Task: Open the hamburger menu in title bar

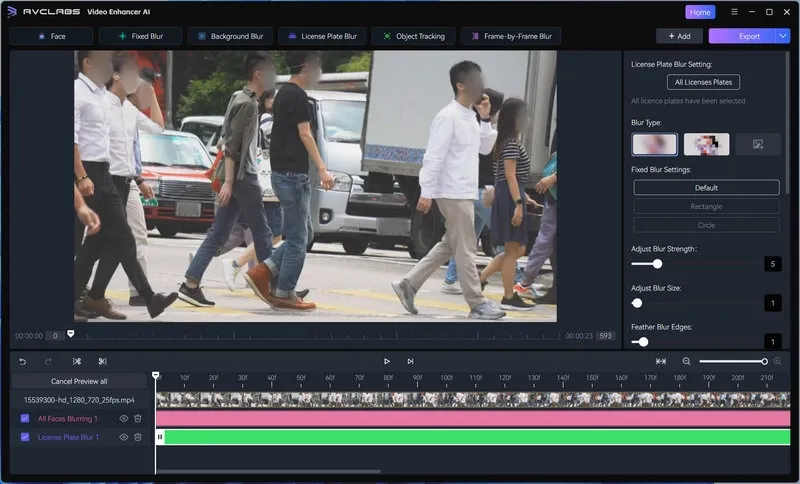Action: [x=734, y=12]
